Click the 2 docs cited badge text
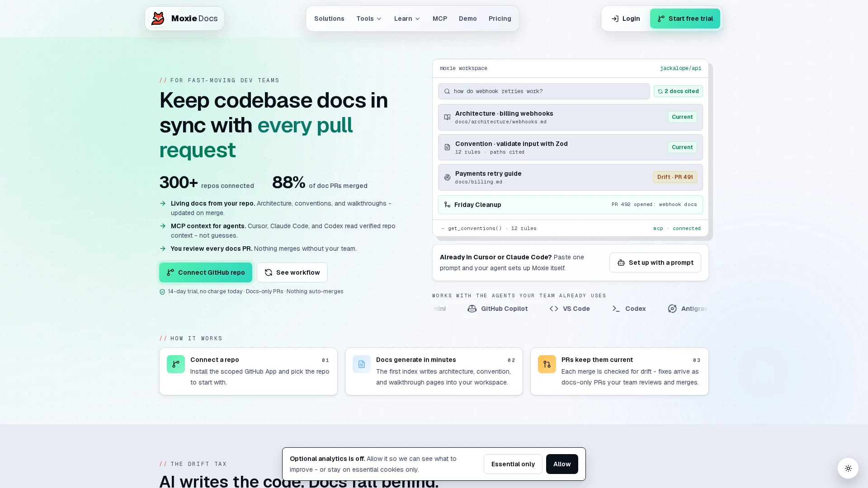 pyautogui.click(x=682, y=91)
